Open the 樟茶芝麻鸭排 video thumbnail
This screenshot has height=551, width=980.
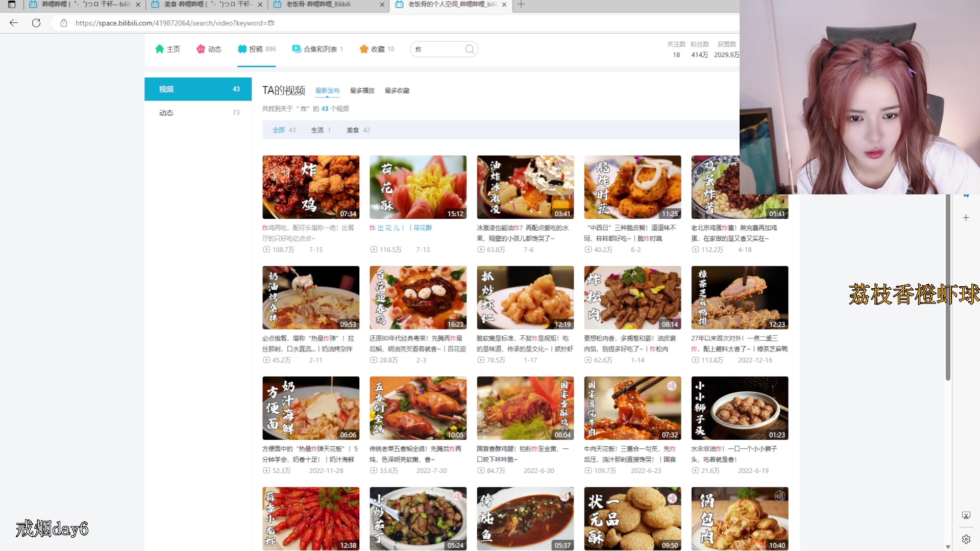(x=740, y=297)
